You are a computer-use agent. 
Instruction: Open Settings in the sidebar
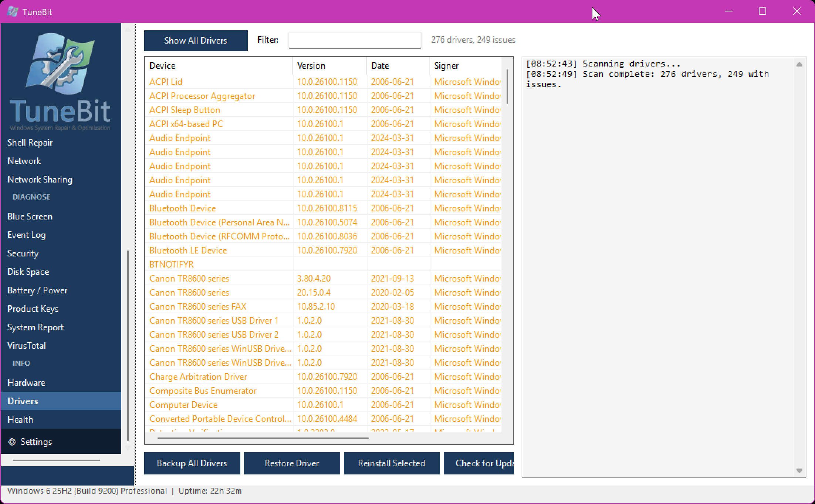pos(61,442)
